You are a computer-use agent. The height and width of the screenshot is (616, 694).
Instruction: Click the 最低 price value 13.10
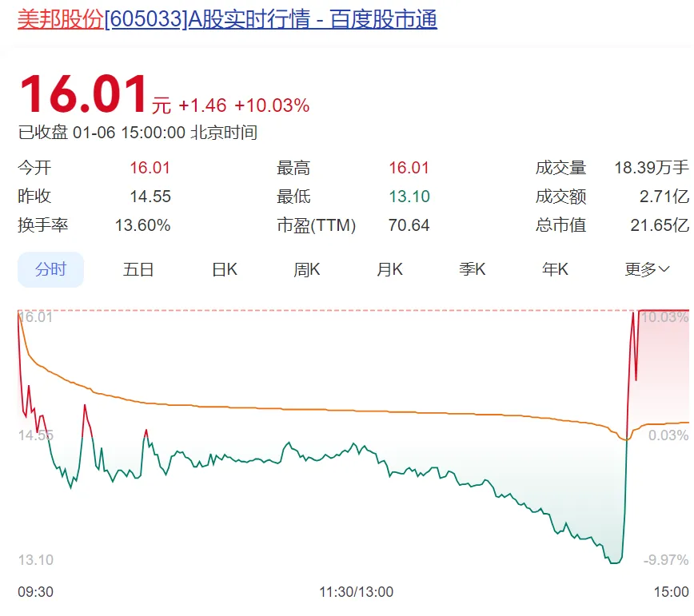pos(409,197)
